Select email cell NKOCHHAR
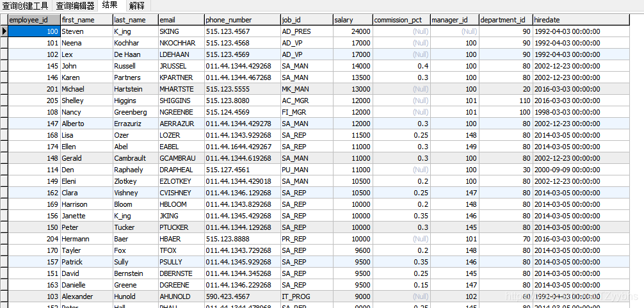Image resolution: width=644 pixels, height=308 pixels. [181, 43]
